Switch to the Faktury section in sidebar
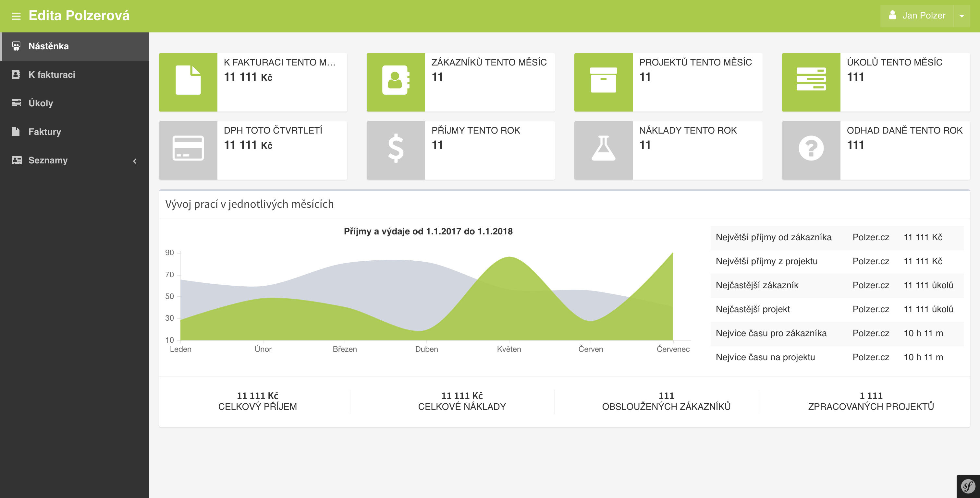 pyautogui.click(x=44, y=132)
